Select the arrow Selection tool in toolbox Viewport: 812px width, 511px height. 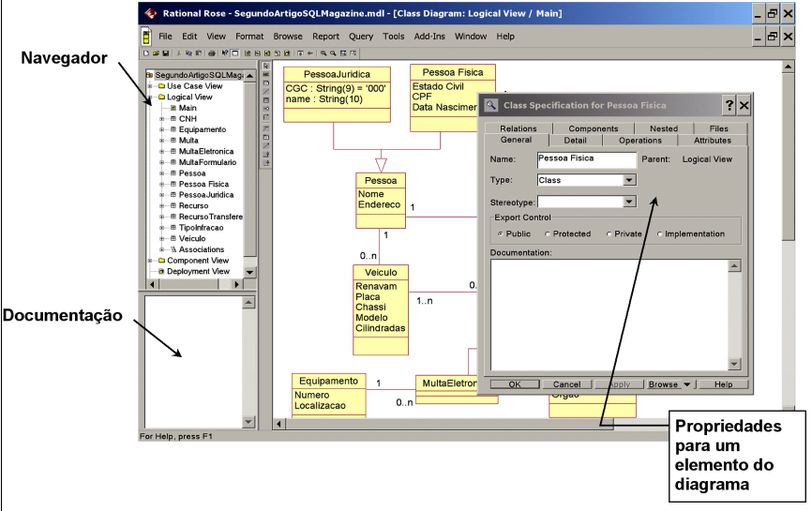(267, 67)
